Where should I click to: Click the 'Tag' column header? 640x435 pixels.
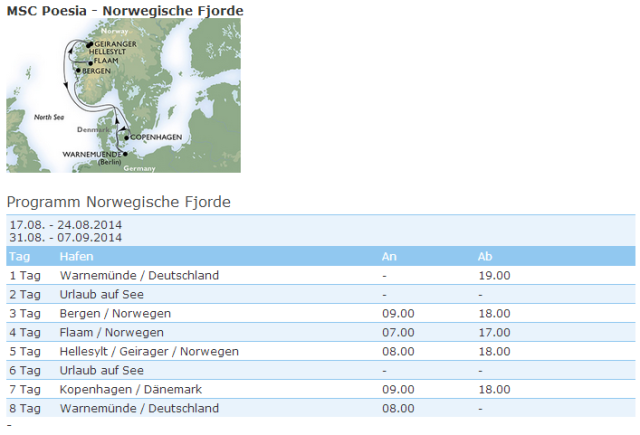20,256
